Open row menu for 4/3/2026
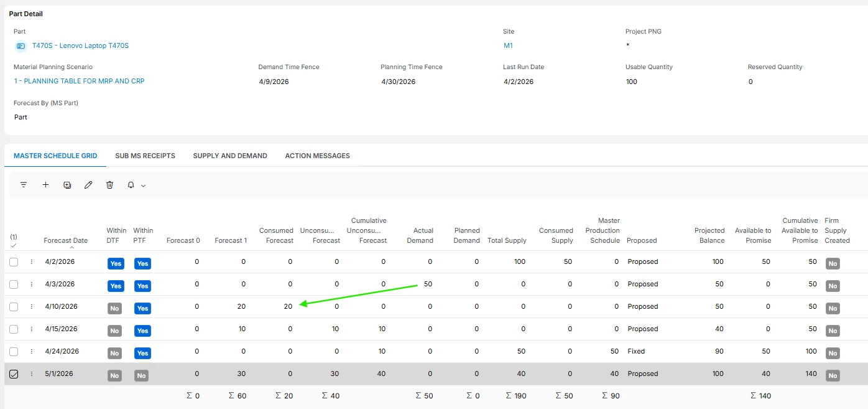This screenshot has width=868, height=409. tap(32, 284)
